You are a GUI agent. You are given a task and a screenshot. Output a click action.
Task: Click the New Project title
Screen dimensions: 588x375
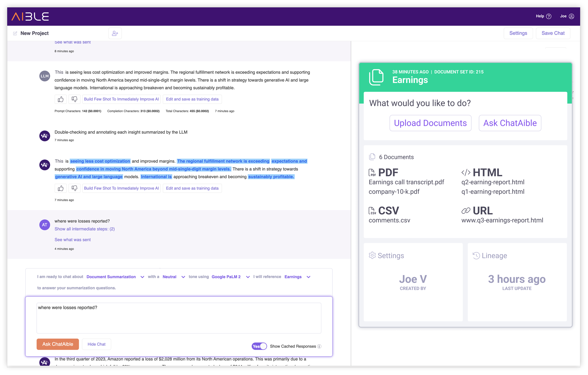[34, 33]
